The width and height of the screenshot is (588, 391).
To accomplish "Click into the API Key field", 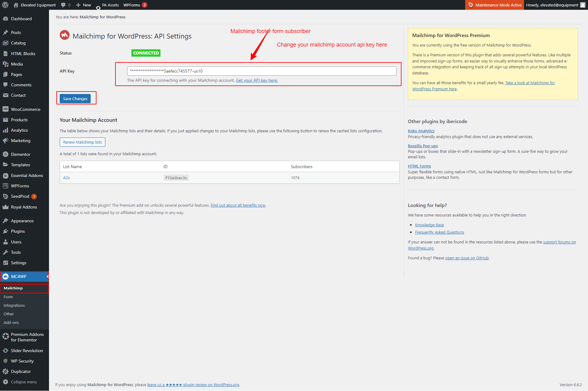I will [262, 71].
